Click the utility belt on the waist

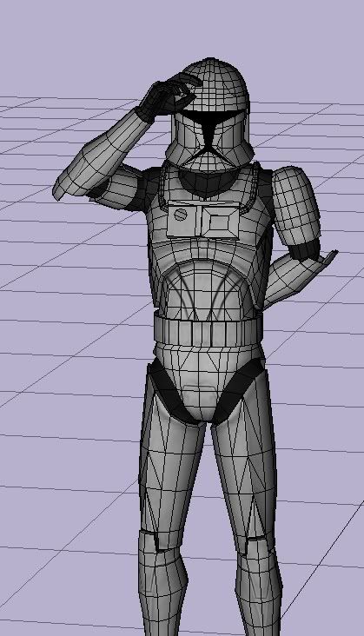(208, 330)
